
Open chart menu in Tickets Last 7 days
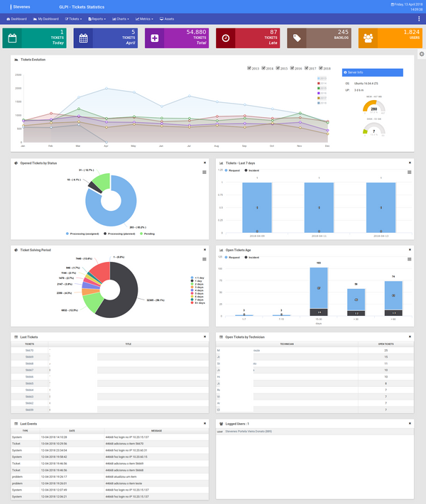(x=409, y=172)
